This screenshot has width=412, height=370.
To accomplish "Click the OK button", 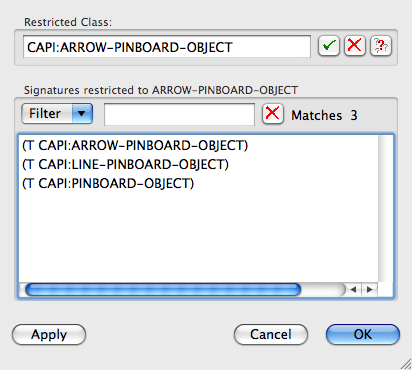I will click(x=363, y=334).
